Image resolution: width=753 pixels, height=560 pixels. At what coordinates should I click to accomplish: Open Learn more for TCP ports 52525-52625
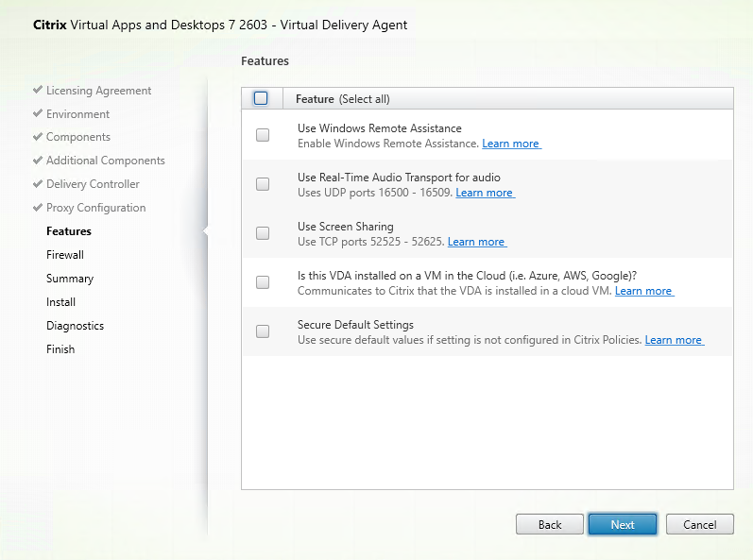pos(477,242)
